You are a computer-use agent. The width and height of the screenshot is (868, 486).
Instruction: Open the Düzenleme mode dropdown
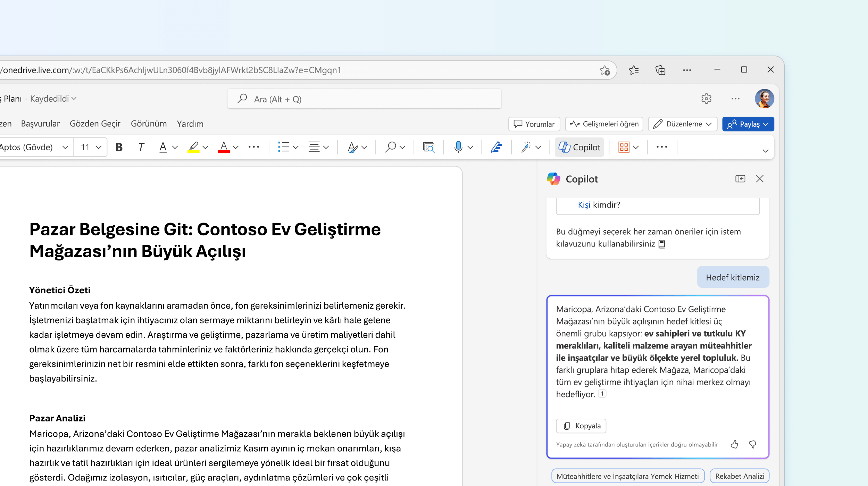click(683, 124)
